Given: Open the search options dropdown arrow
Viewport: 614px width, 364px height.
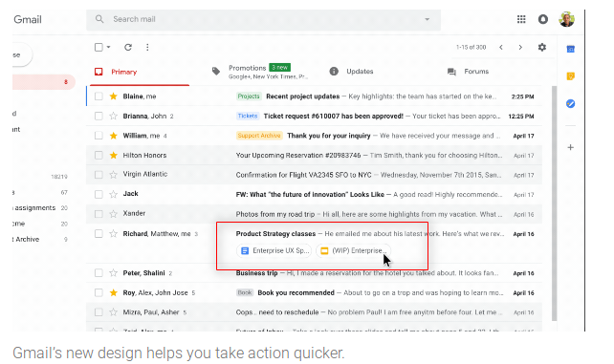Looking at the screenshot, I should tap(428, 19).
